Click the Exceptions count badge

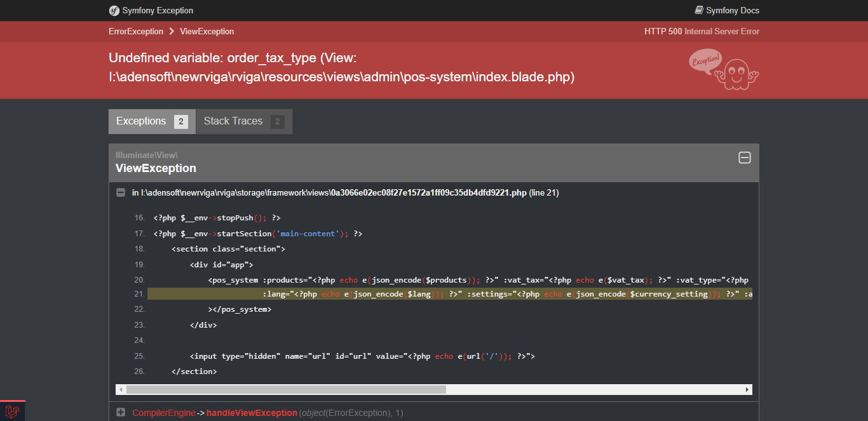point(180,121)
